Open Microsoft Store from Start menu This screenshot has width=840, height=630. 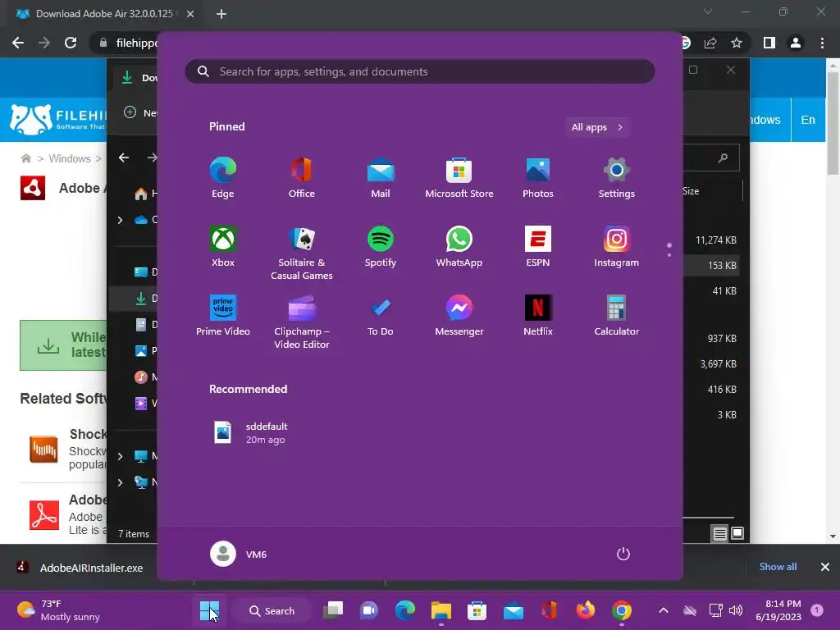pyautogui.click(x=459, y=178)
